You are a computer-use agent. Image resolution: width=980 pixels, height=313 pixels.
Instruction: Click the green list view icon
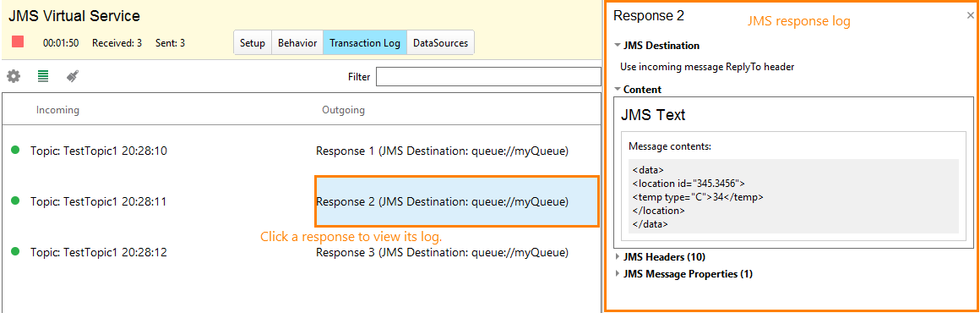43,76
